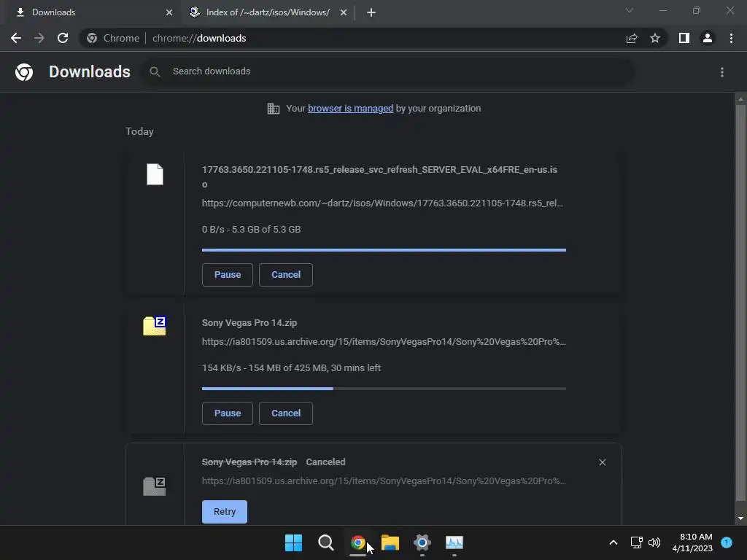Open Windows taskbar search

click(326, 542)
